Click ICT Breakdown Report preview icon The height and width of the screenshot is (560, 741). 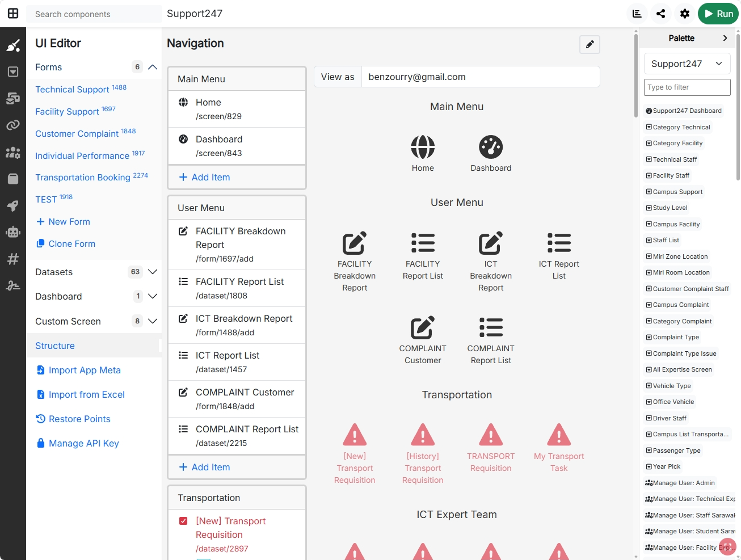coord(491,243)
